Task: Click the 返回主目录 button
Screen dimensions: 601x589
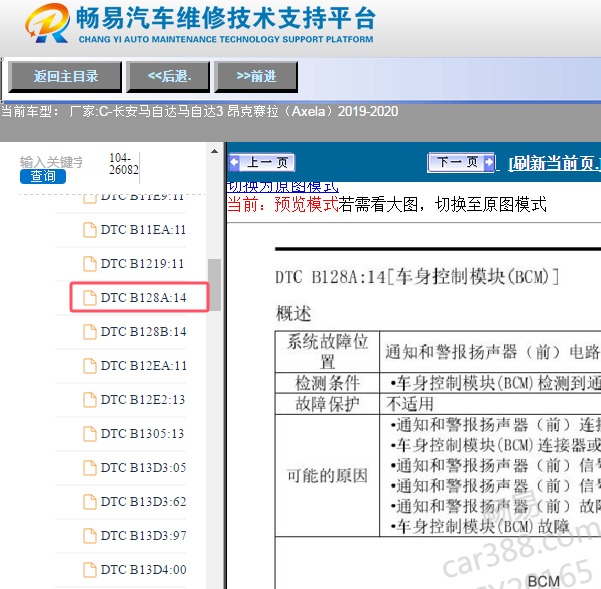Action: [65, 77]
